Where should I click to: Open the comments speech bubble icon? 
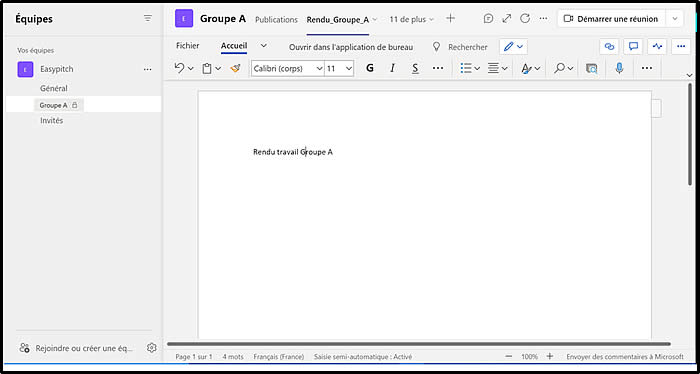633,46
